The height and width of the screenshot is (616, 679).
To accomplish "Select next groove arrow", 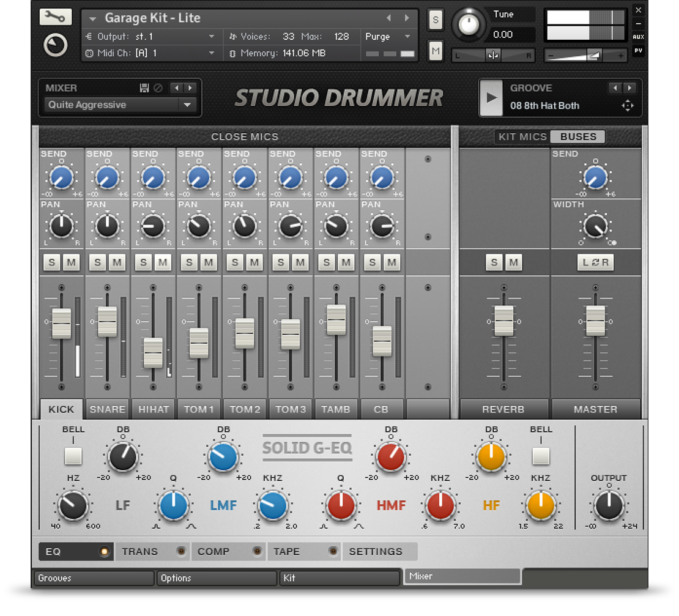I will [629, 88].
